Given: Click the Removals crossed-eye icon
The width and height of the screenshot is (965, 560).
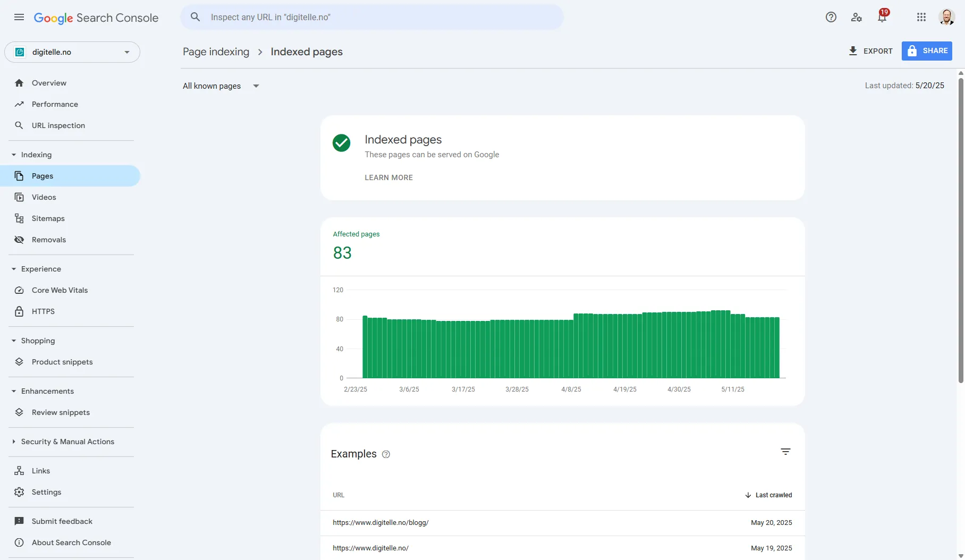Looking at the screenshot, I should tap(19, 240).
